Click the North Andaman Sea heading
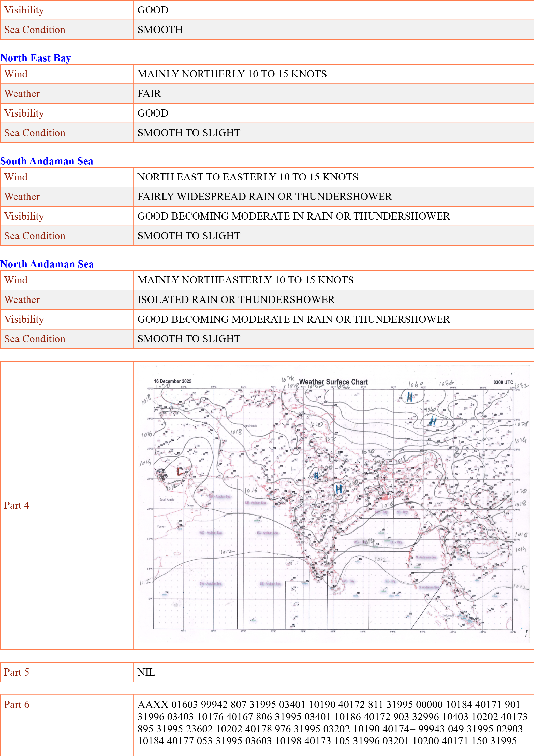534x756 pixels. click(47, 264)
